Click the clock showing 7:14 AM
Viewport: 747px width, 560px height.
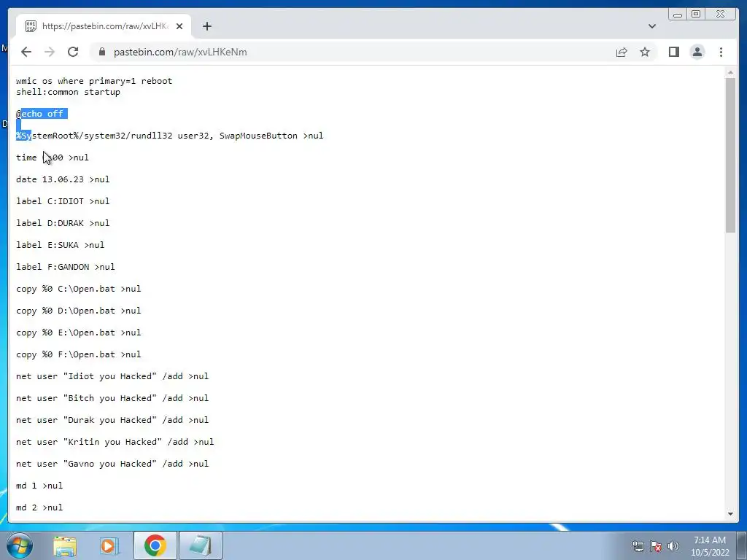[710, 545]
